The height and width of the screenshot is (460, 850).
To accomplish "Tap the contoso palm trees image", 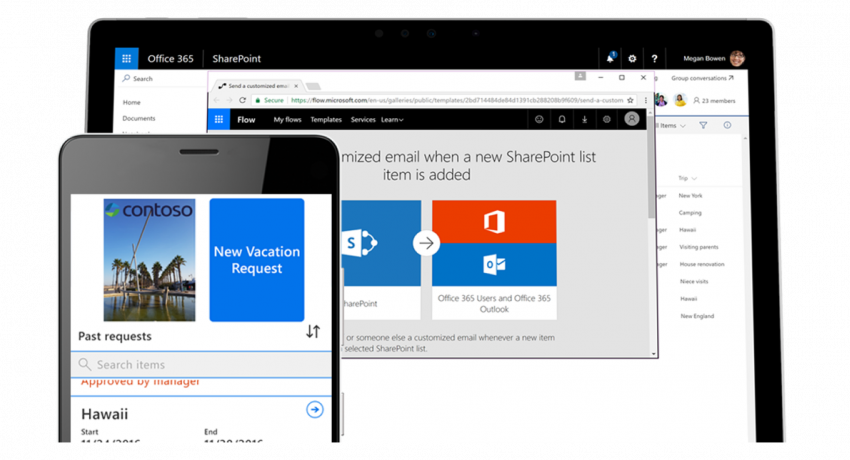I will (x=149, y=260).
